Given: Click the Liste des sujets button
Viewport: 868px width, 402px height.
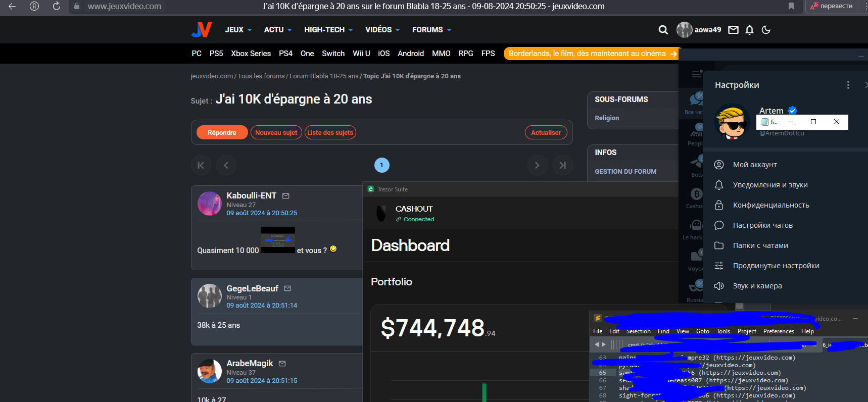Looking at the screenshot, I should (x=330, y=132).
